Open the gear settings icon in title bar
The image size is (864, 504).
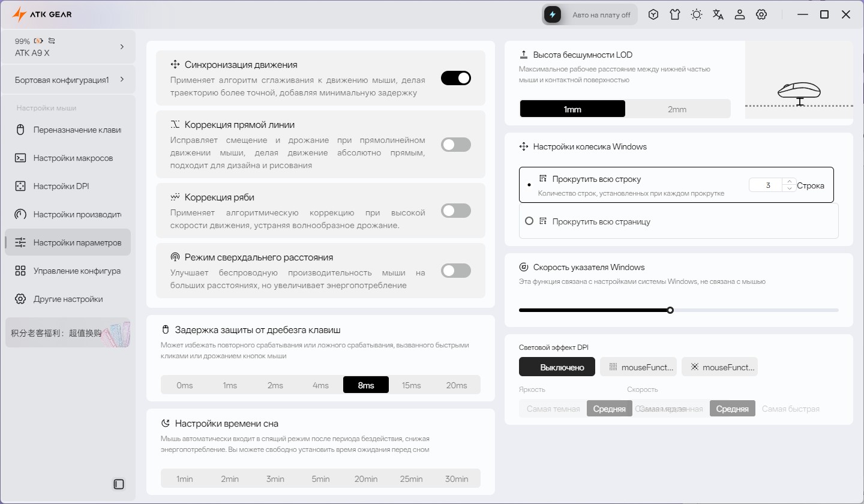761,14
